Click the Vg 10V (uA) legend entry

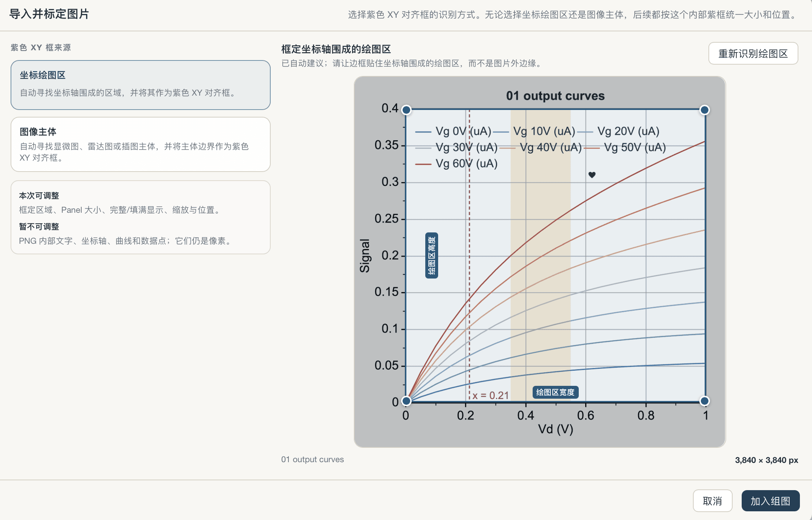[534, 131]
